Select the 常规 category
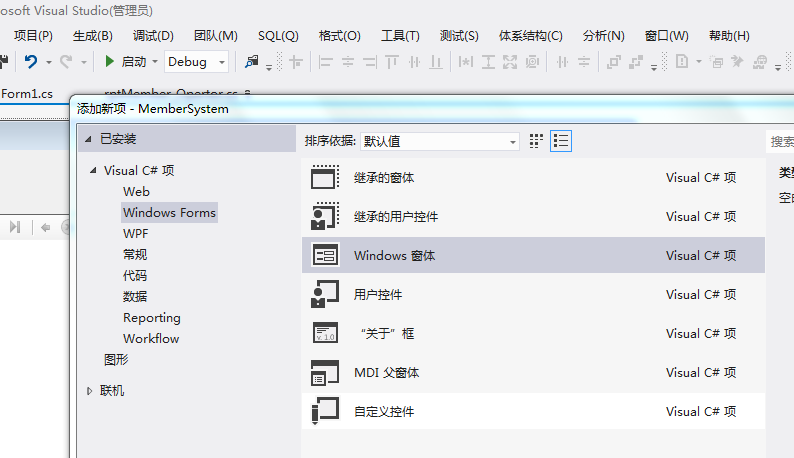The height and width of the screenshot is (458, 794). pos(135,254)
